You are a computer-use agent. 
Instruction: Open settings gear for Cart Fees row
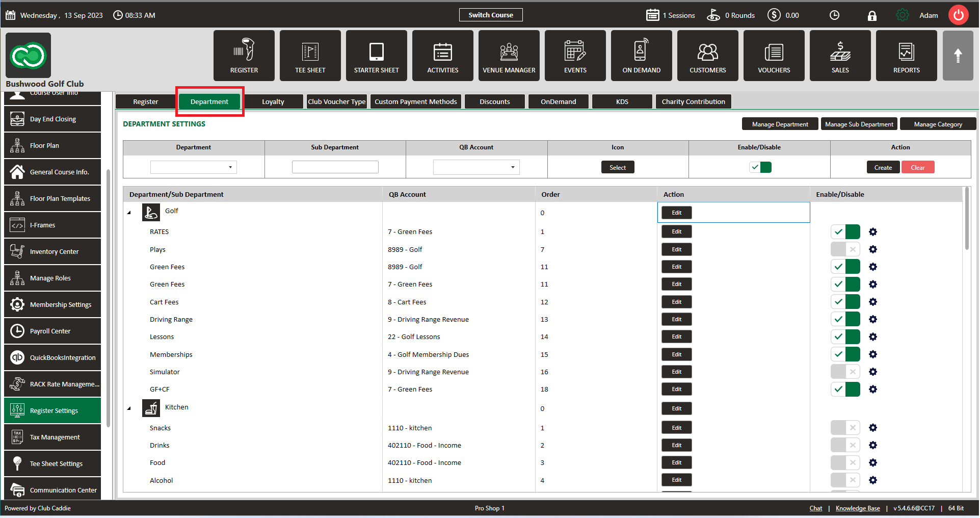coord(873,302)
